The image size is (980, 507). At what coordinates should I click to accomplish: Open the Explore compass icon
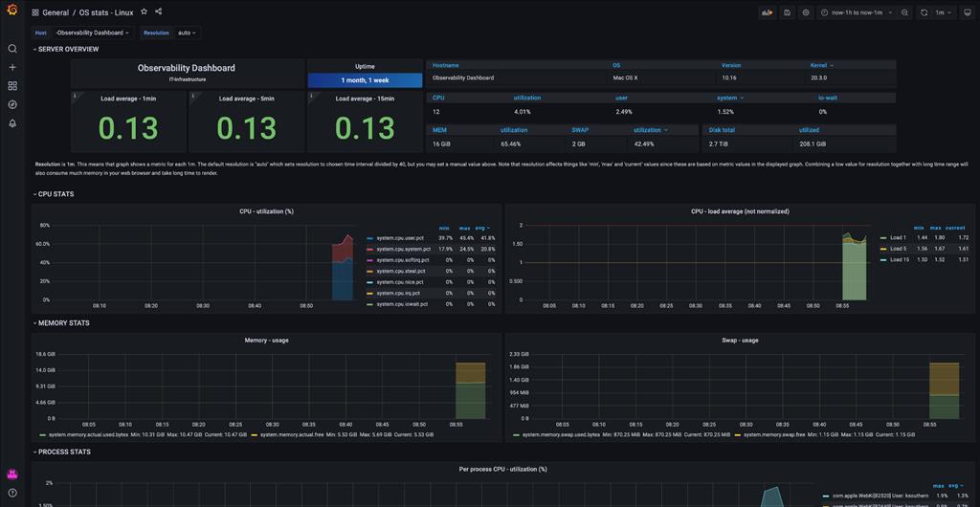pos(12,104)
